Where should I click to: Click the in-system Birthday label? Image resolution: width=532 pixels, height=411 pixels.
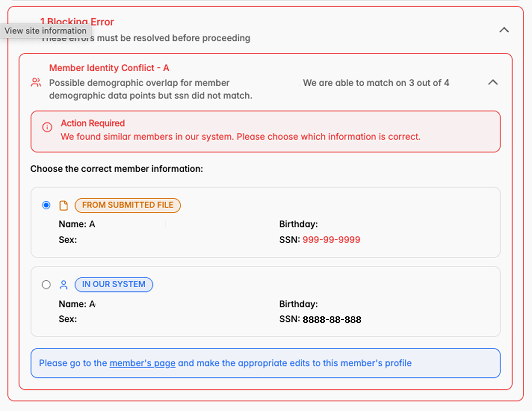pyautogui.click(x=299, y=304)
